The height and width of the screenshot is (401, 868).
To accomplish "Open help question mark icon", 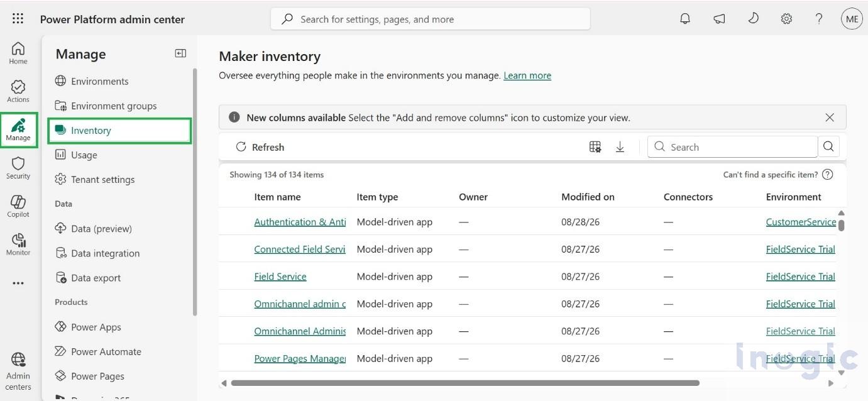I will (819, 19).
